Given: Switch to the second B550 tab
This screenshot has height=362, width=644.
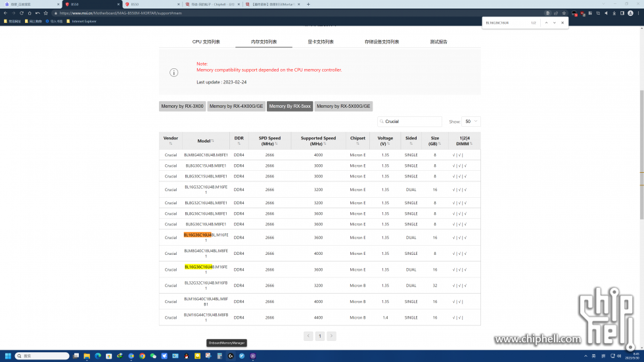Looking at the screenshot, I should [152, 5].
